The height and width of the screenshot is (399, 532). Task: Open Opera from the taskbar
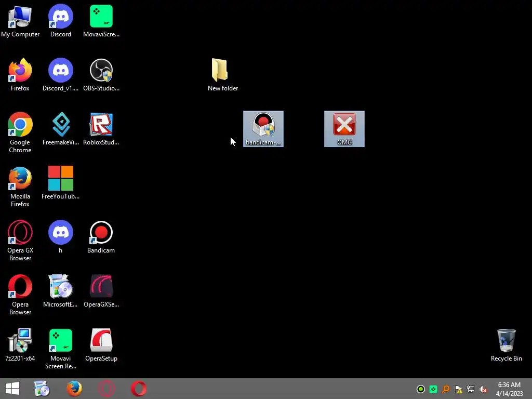[138, 389]
